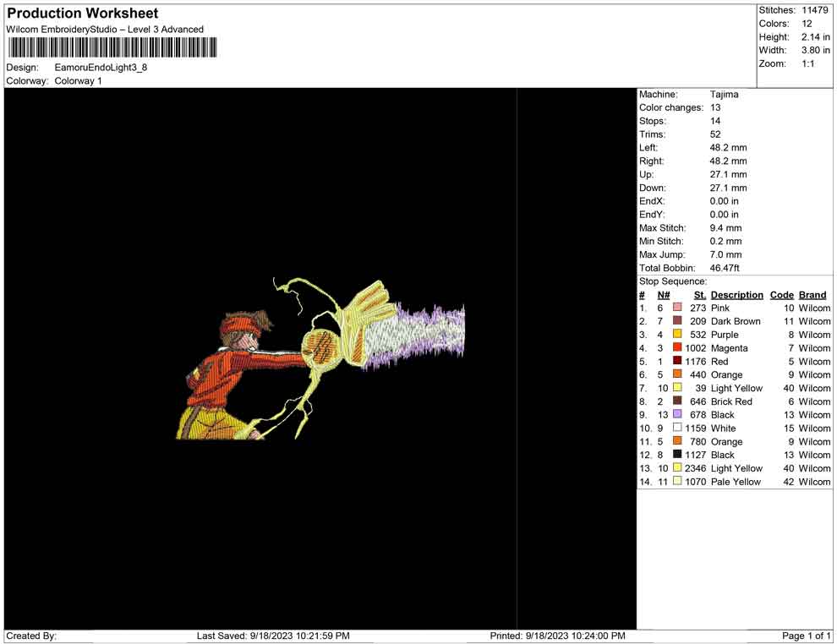Click the Orange swatch in stop row 11

click(677, 440)
